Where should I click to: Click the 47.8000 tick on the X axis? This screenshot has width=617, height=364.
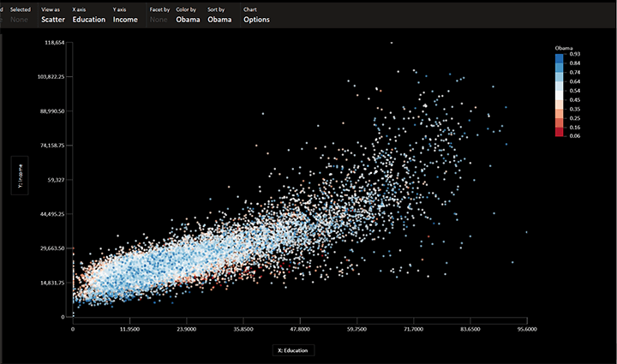coord(300,327)
